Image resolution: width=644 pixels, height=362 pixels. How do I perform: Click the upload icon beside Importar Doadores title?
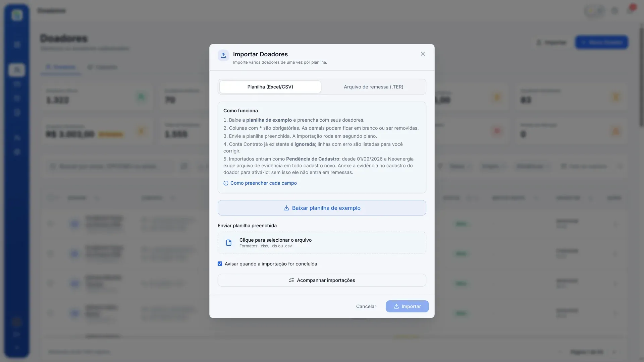pos(223,55)
